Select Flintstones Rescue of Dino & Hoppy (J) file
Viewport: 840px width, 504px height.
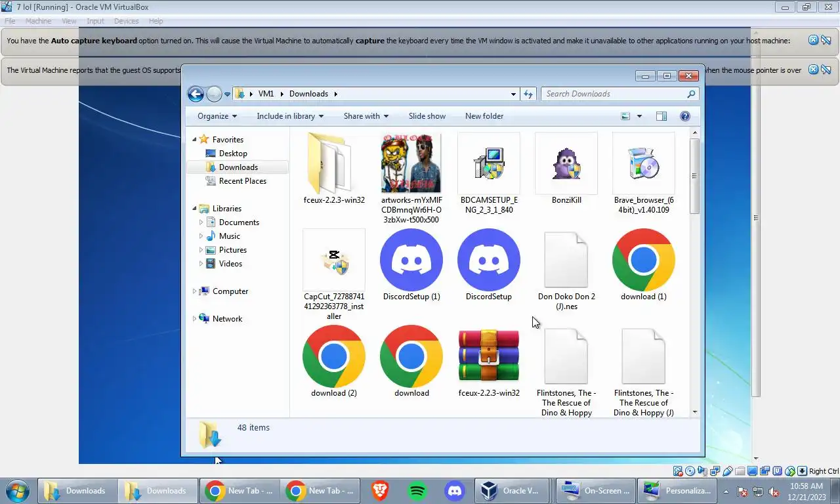point(643,356)
